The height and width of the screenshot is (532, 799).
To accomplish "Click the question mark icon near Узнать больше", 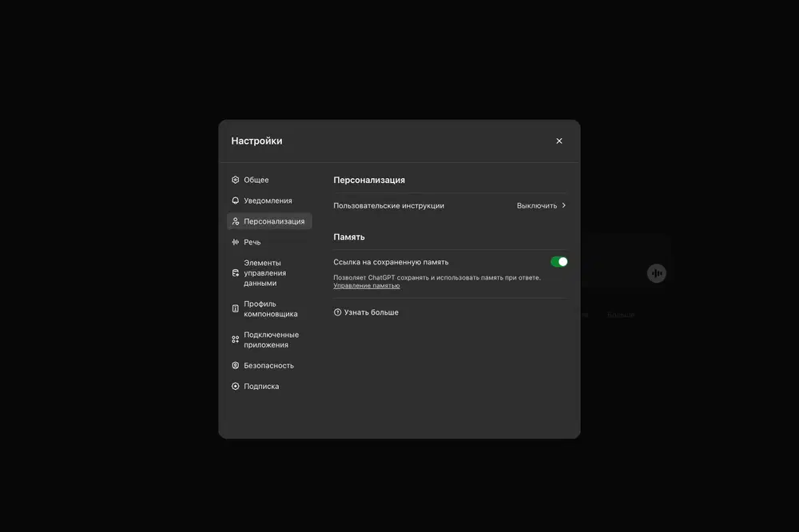I will point(337,312).
